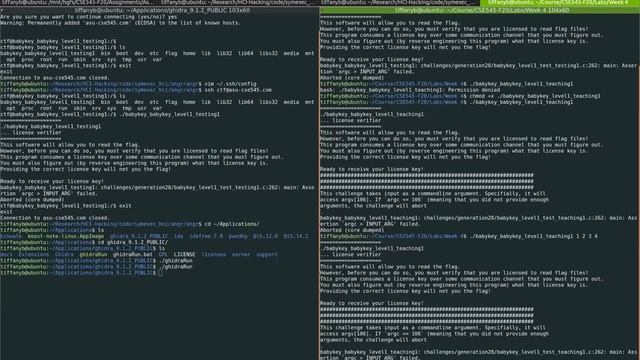Click 'support' directory in the ghidra listing
Screen dimensions: 640x360
point(267,254)
